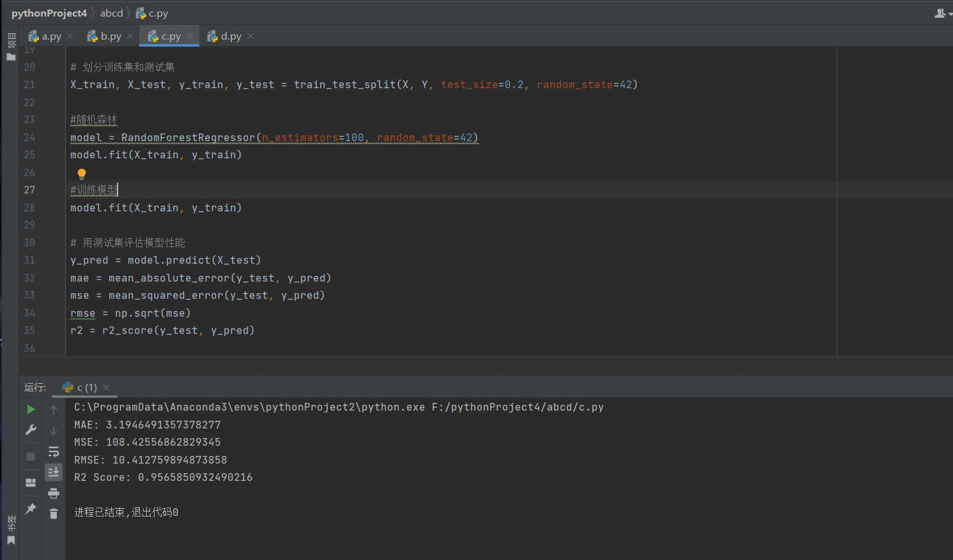Click the #随机森林 comment on line 23
953x560 pixels.
94,119
